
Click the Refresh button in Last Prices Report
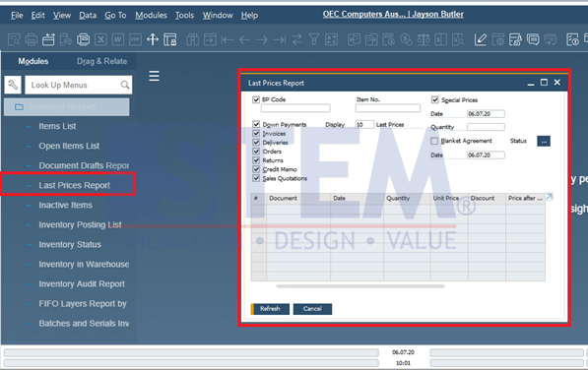(x=270, y=309)
